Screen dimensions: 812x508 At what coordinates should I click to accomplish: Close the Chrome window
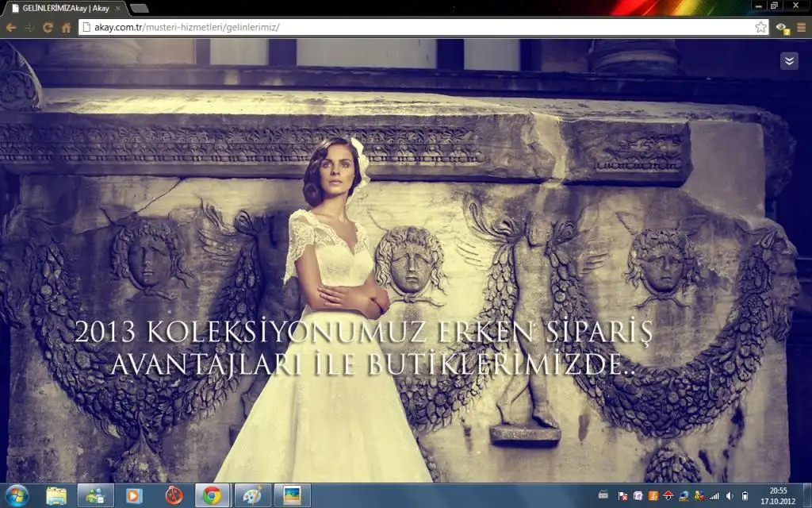click(x=795, y=6)
